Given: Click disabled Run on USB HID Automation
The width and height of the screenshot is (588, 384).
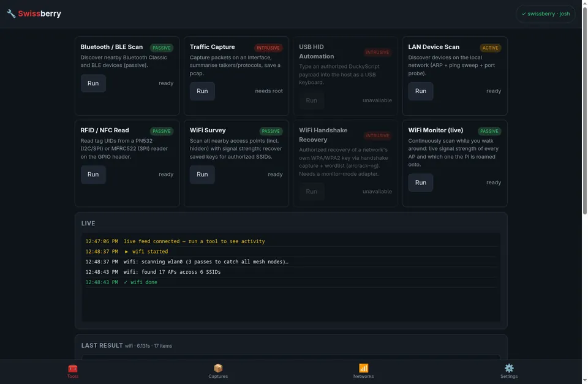Looking at the screenshot, I should point(311,100).
